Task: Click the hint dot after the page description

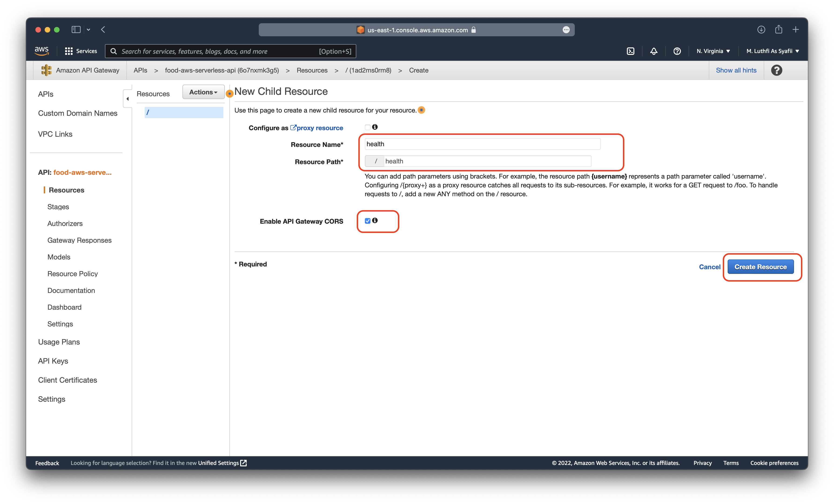Action: click(x=421, y=110)
